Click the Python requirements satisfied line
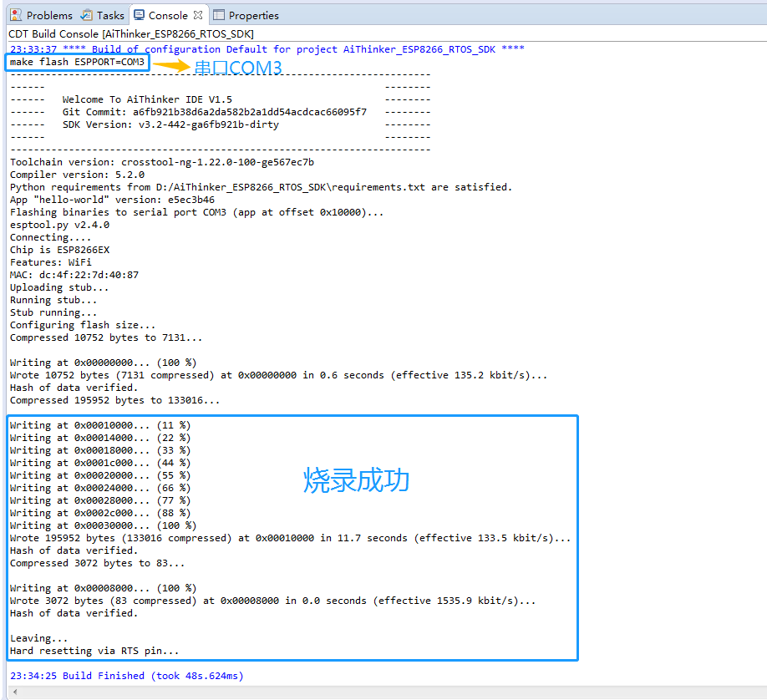 [x=261, y=187]
